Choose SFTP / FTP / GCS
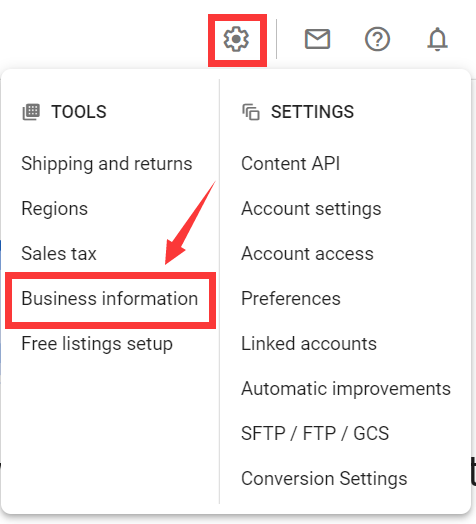Screen dimensions: 476x524 [315, 433]
